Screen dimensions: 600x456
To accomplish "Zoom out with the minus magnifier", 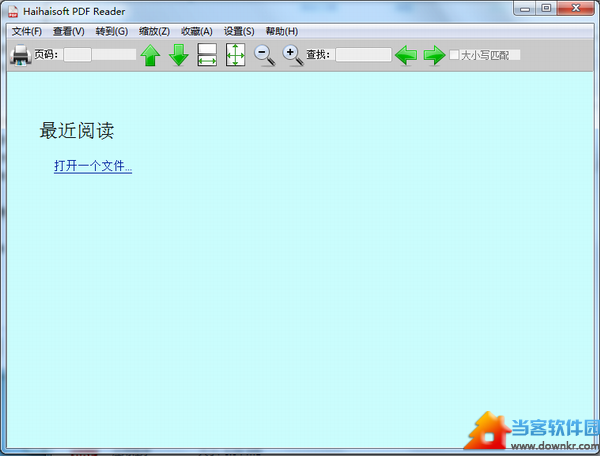I will coord(264,55).
